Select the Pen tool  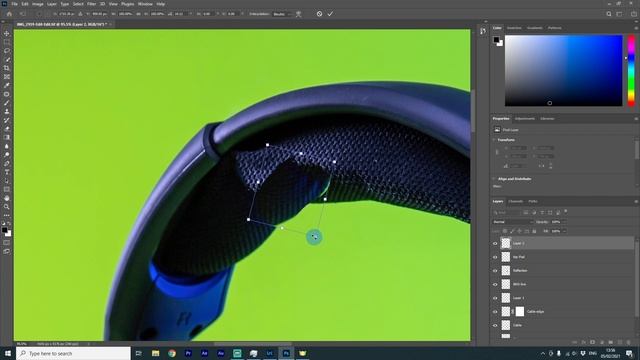pyautogui.click(x=7, y=164)
